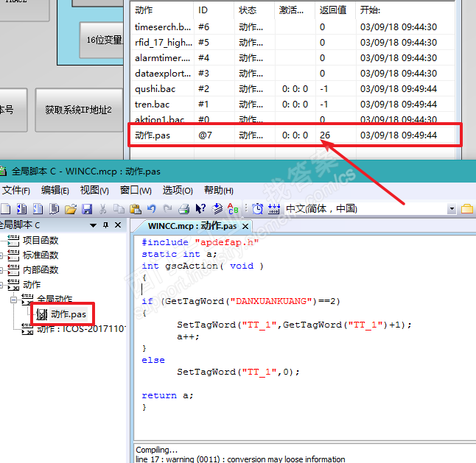The height and width of the screenshot is (463, 476).
Task: Open a script file with folder icon
Action: click(71, 209)
